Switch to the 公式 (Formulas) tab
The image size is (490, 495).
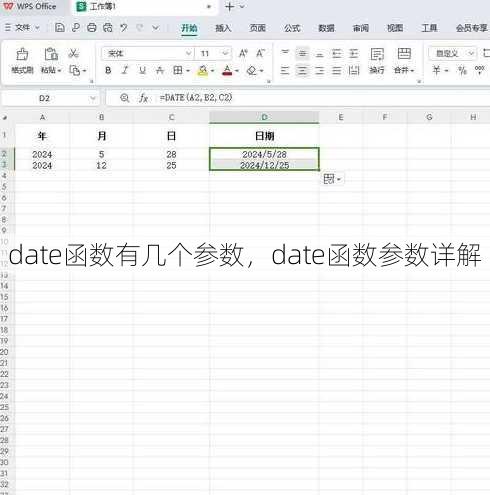click(x=292, y=28)
